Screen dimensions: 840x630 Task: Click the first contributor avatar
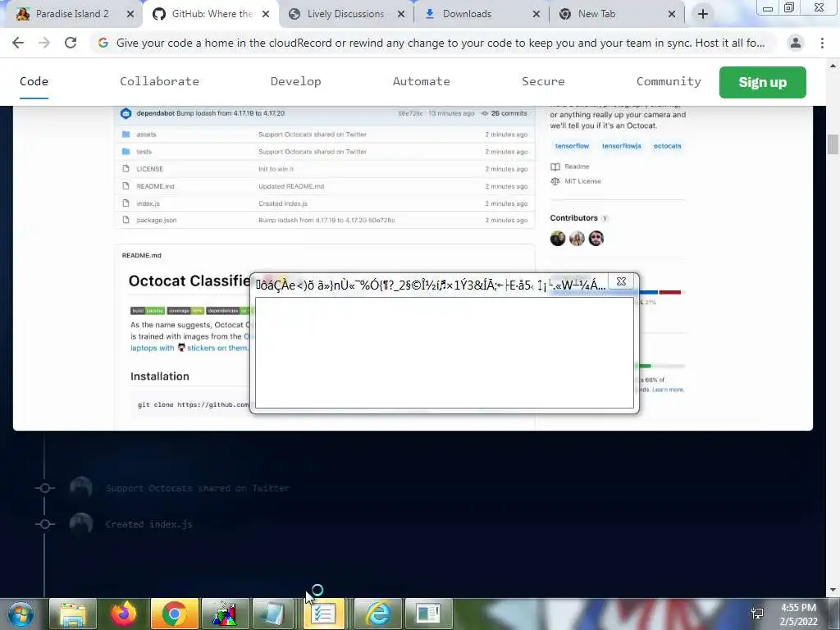pos(558,239)
